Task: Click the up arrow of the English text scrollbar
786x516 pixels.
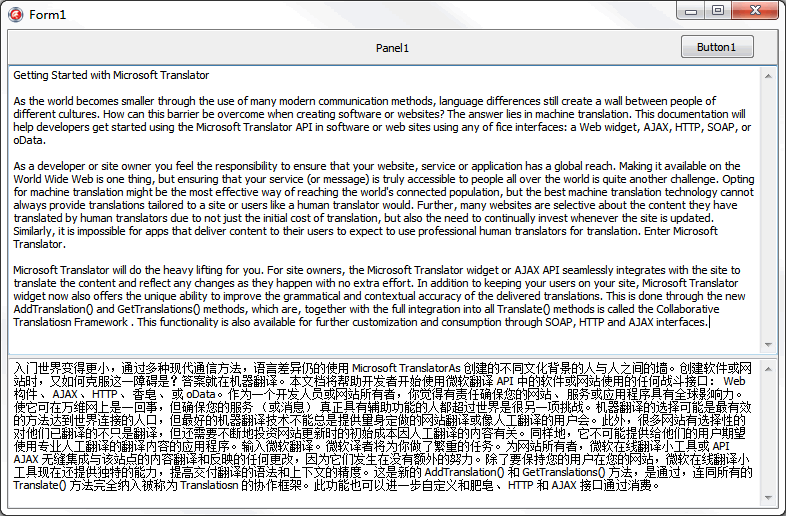Action: pyautogui.click(x=768, y=76)
